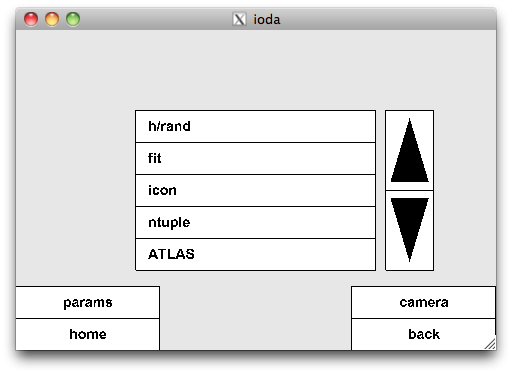Click the up arrow to scroll the list
512x374 pixels.
pyautogui.click(x=409, y=150)
